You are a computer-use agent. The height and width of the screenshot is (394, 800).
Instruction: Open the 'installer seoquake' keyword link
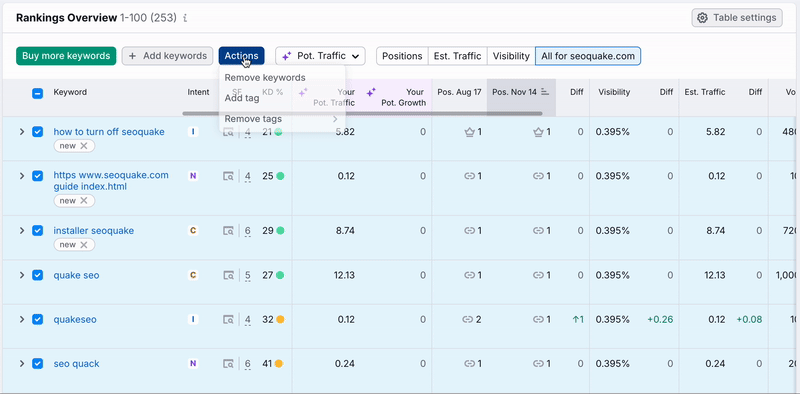pos(94,231)
